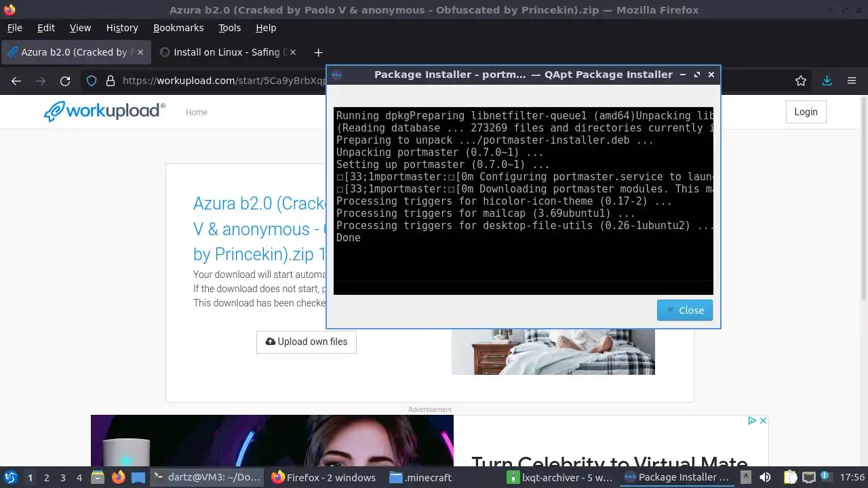Open a new Firefox tab

318,52
